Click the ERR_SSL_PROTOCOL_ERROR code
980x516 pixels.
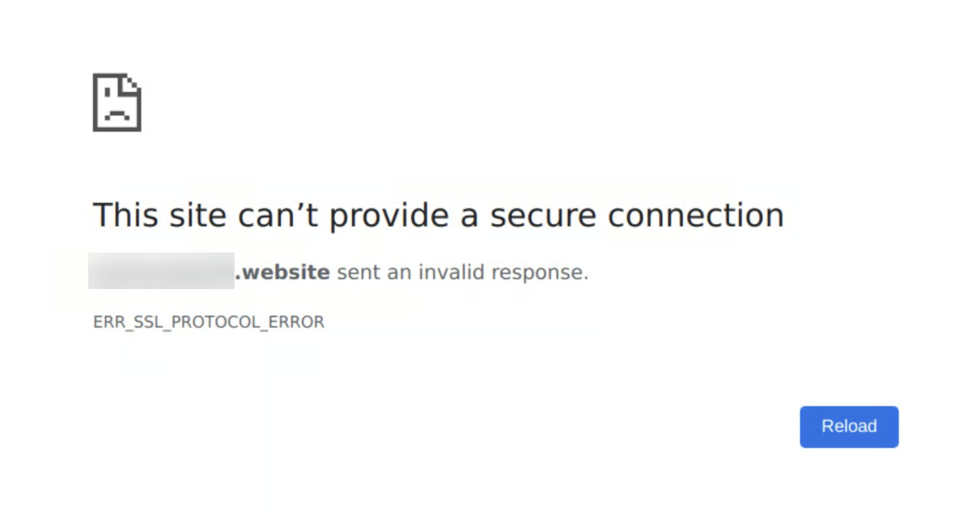pos(208,322)
